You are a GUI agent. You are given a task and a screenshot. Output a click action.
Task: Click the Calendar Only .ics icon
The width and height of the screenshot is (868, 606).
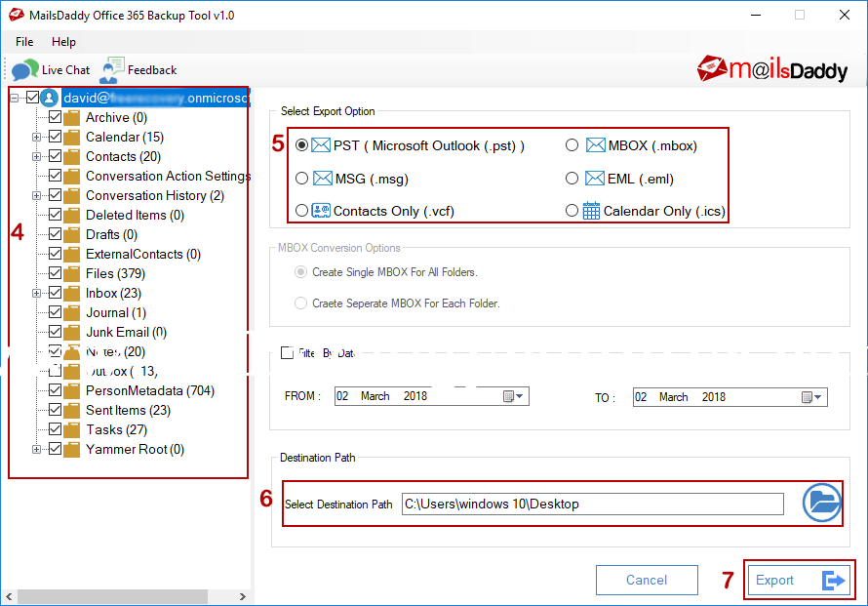pos(591,211)
